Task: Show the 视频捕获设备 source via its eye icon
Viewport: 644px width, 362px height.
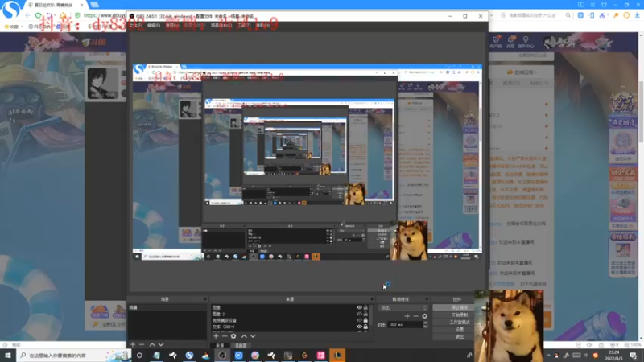Action: pos(359,320)
